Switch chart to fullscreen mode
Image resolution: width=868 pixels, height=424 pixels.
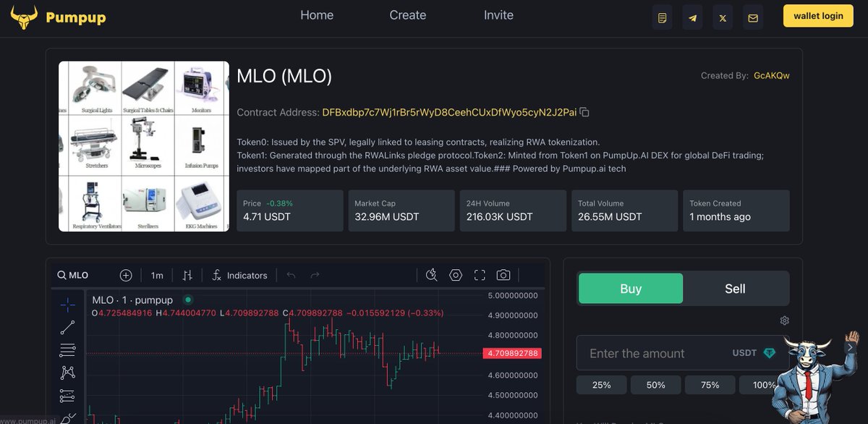pos(480,275)
